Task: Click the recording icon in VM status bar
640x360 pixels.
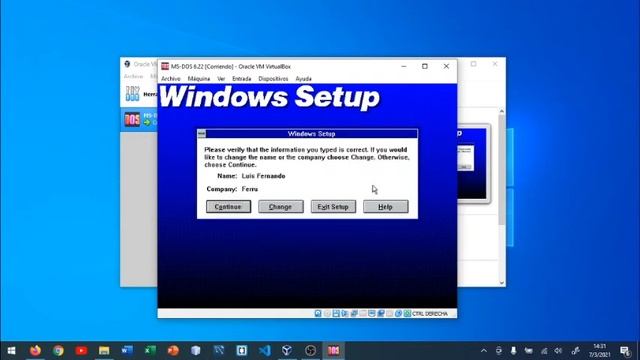Action: [390, 313]
